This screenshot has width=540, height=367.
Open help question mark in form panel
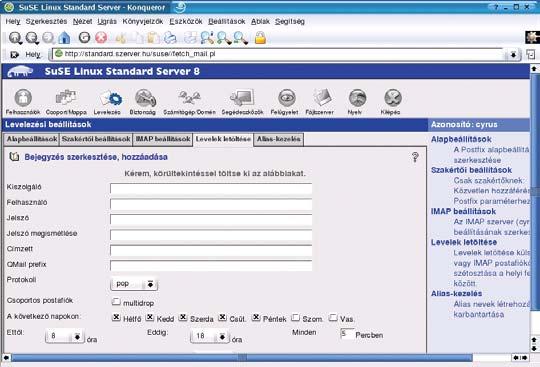pos(415,157)
